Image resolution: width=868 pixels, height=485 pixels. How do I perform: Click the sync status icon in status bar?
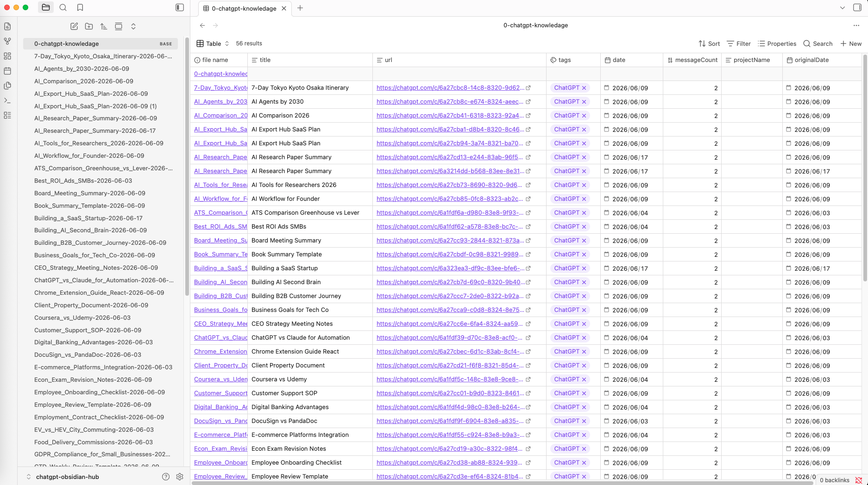[x=859, y=480]
